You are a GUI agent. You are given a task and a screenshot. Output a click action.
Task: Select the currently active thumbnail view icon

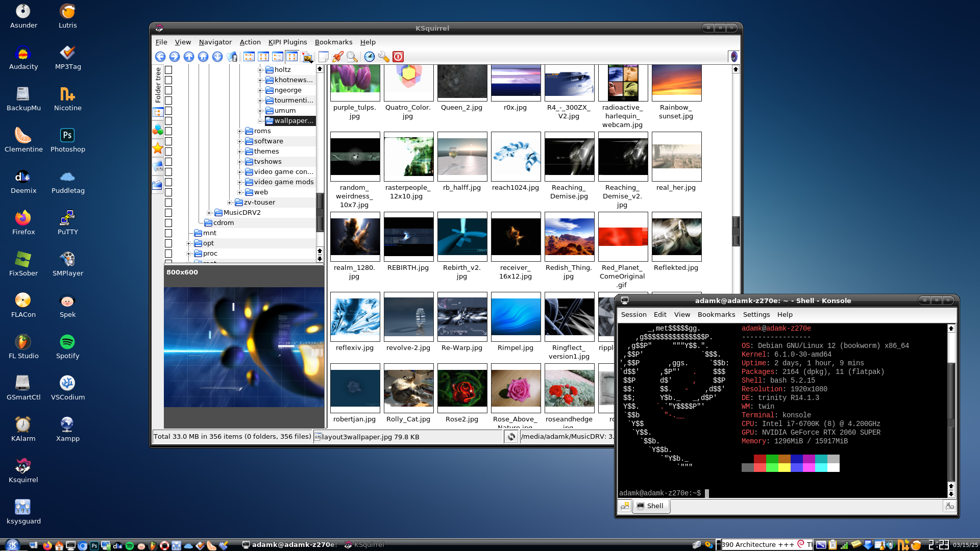click(292, 57)
